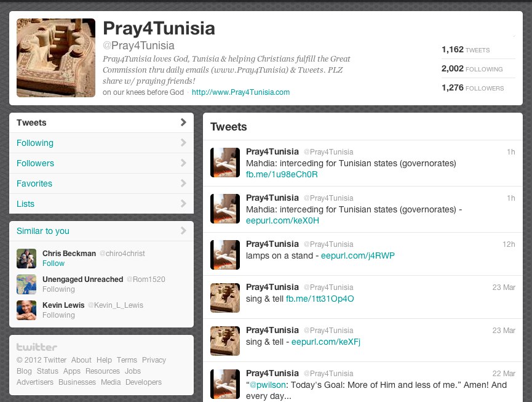Open Chris Beckman's avatar
The image size is (532, 402).
[26, 259]
